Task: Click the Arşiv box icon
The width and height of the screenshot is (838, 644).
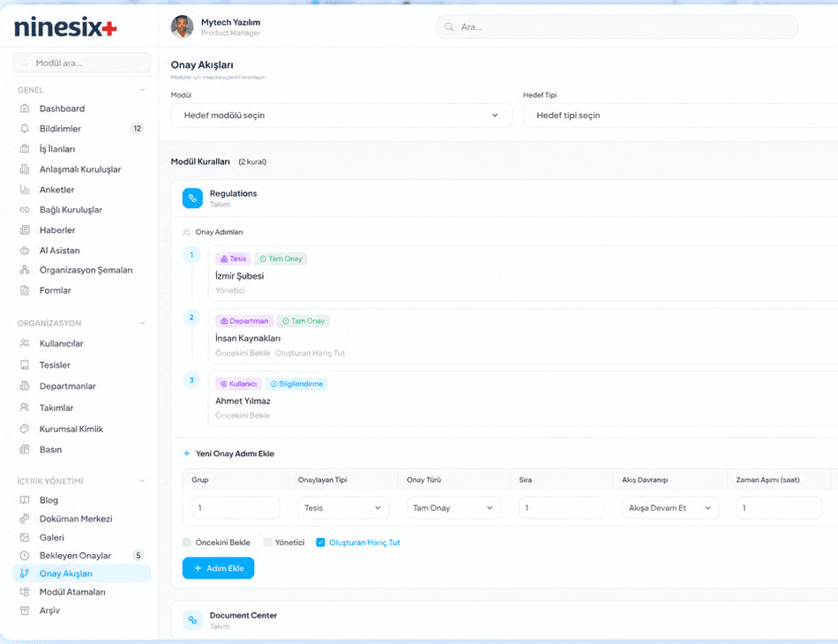Action: (x=25, y=610)
